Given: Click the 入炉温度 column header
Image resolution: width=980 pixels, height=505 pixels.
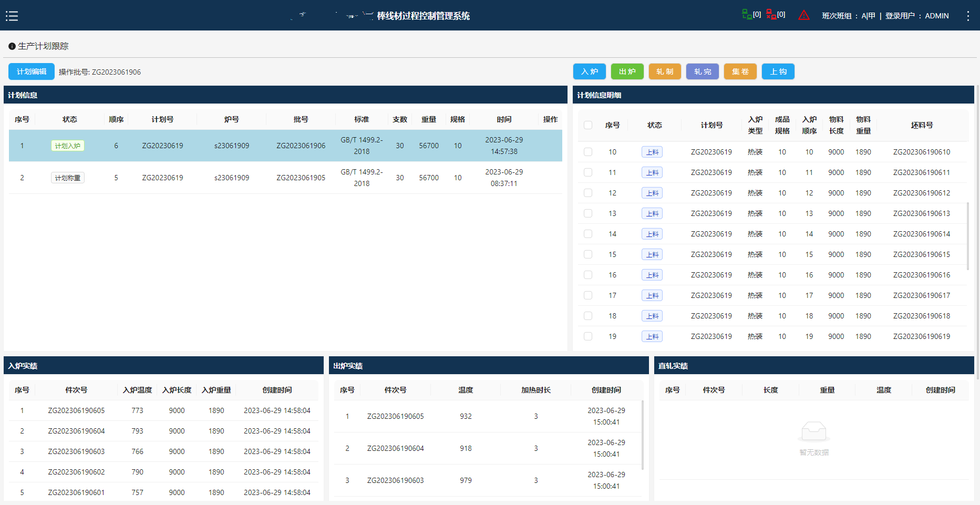Looking at the screenshot, I should [x=137, y=390].
